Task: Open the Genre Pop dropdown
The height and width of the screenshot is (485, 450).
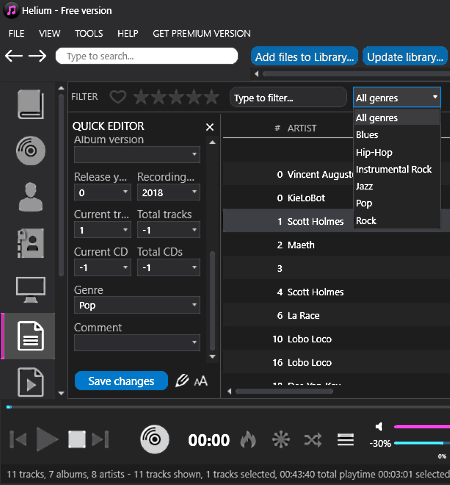Action: tap(137, 305)
